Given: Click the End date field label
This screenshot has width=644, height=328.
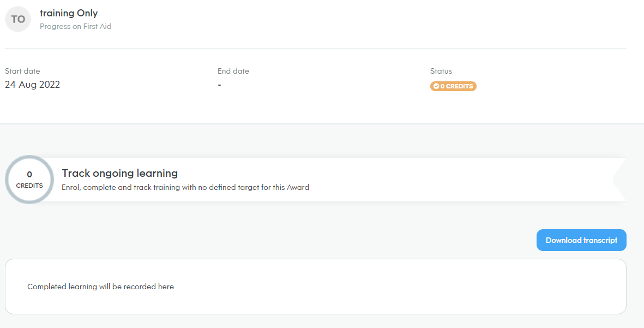Looking at the screenshot, I should (x=233, y=71).
